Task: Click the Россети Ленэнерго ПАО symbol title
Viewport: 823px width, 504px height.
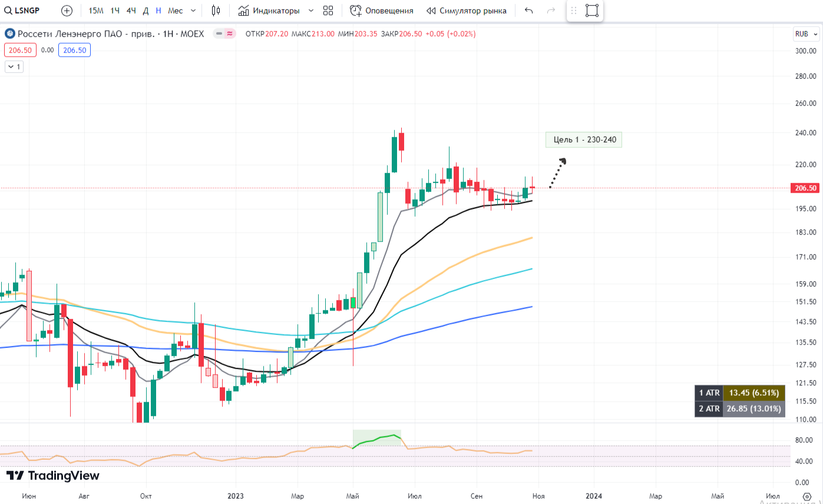Action: [x=111, y=34]
